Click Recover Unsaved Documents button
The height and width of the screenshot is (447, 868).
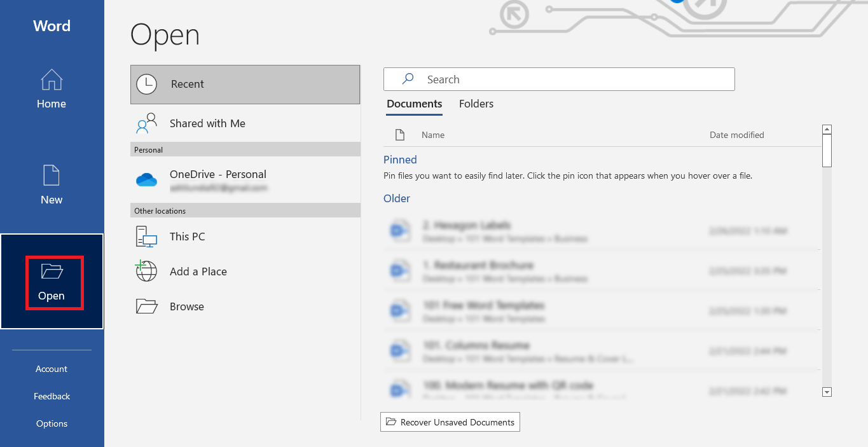coord(450,422)
